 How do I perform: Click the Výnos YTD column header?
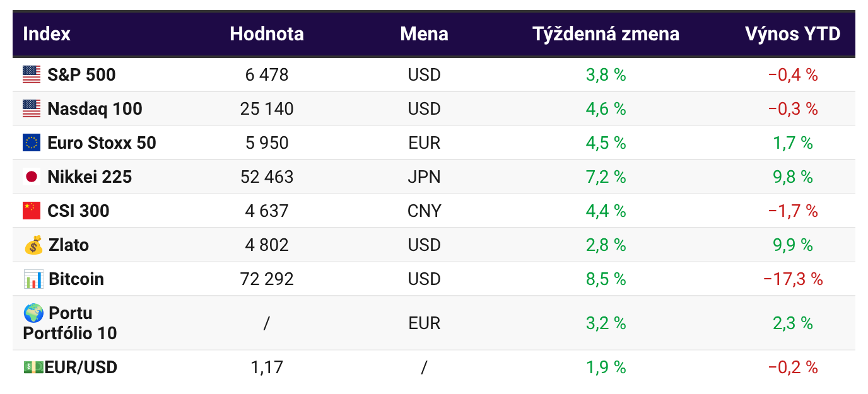coord(792,34)
